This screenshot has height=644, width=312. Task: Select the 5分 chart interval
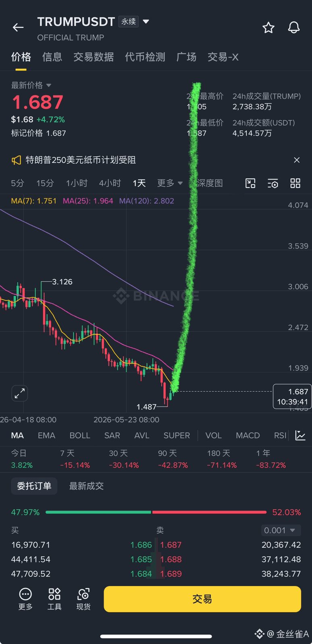tap(17, 183)
